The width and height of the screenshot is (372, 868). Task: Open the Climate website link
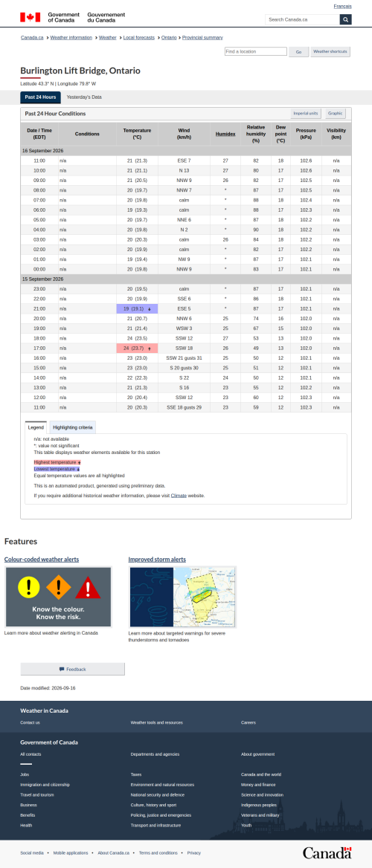(179, 496)
